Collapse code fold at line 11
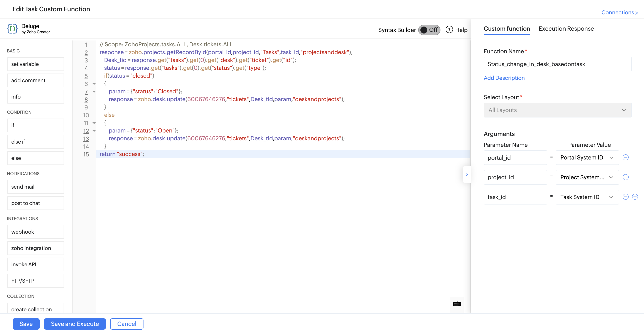The width and height of the screenshot is (644, 332). point(94,123)
